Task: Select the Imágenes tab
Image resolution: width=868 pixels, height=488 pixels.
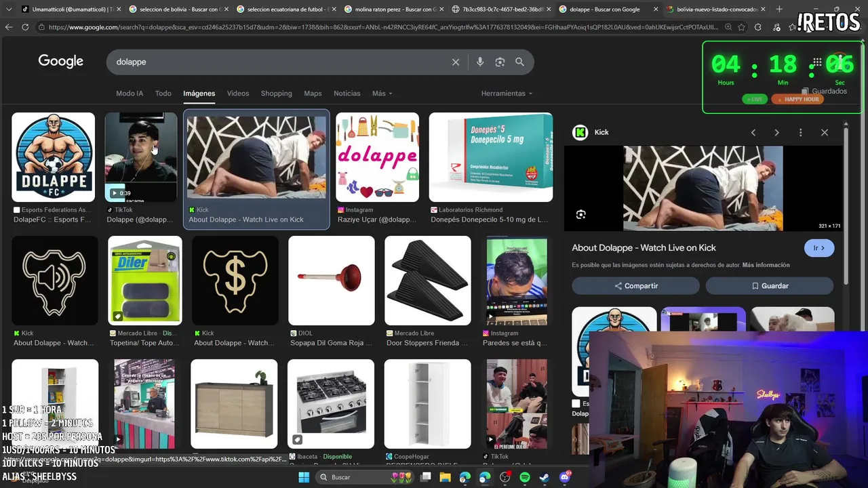Action: (x=199, y=94)
